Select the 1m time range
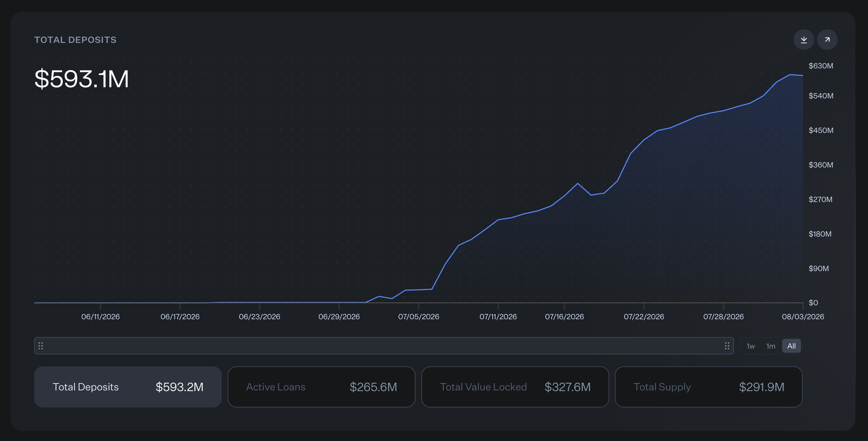This screenshot has width=868, height=441. [771, 346]
